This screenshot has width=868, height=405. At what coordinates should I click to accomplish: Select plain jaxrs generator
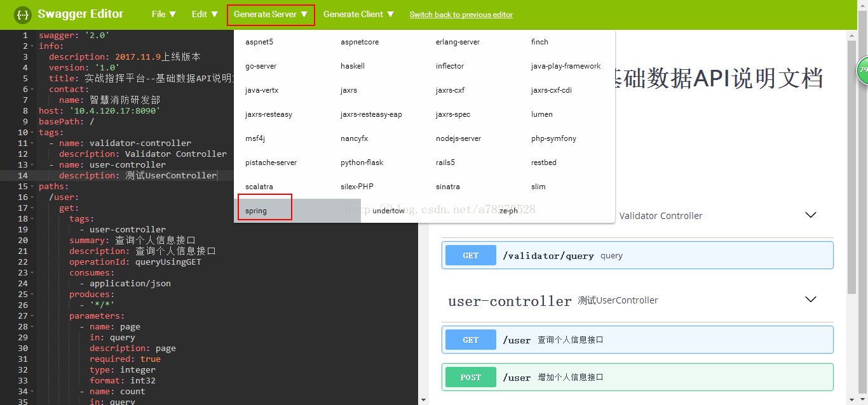349,90
